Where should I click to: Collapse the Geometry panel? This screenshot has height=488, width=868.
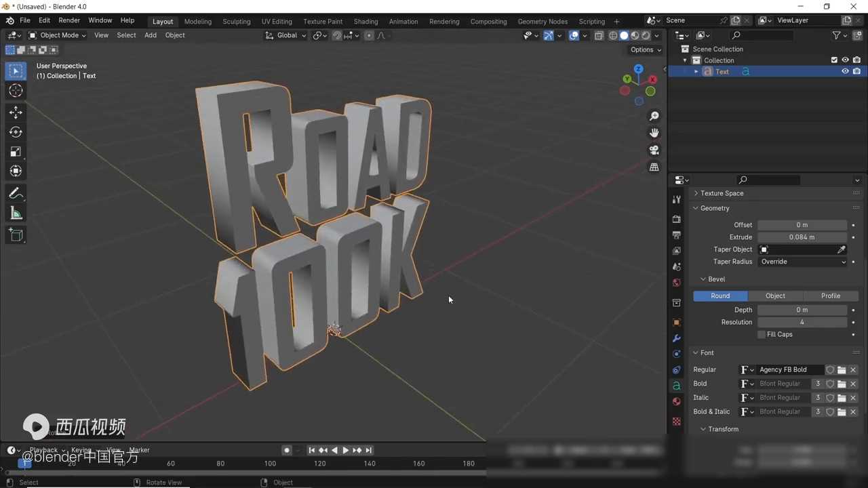click(x=715, y=208)
